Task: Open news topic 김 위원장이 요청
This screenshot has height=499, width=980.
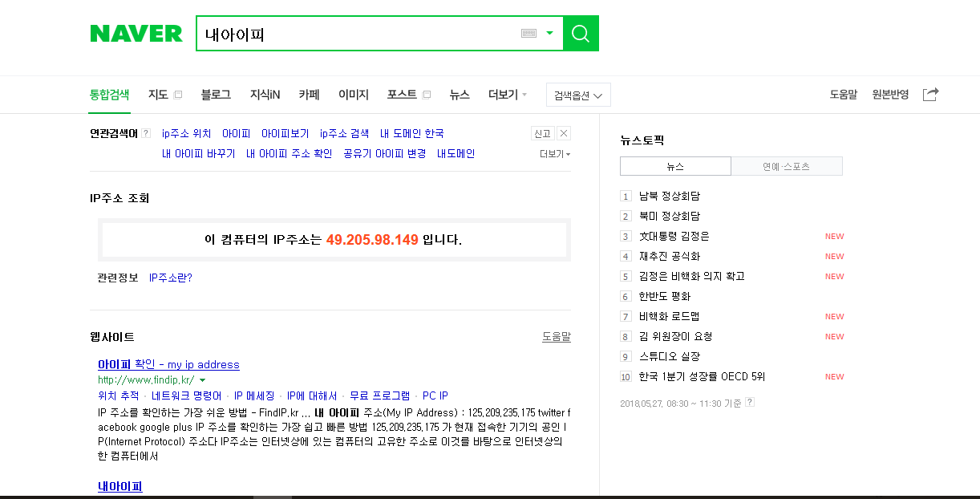Action: tap(676, 336)
